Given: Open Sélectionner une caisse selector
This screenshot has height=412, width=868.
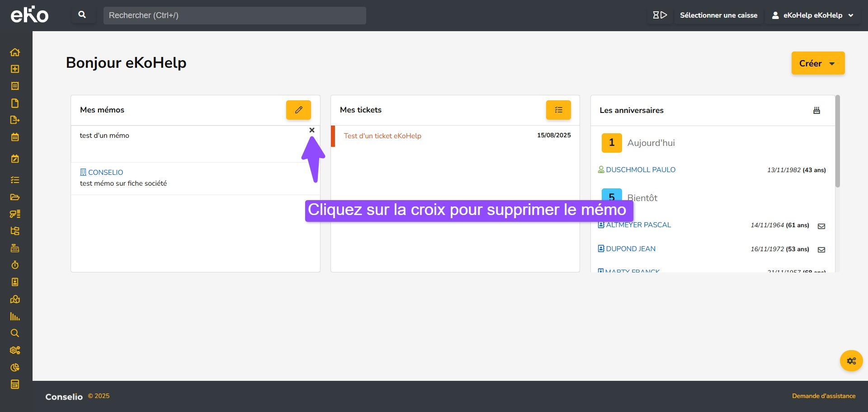Looking at the screenshot, I should [718, 15].
